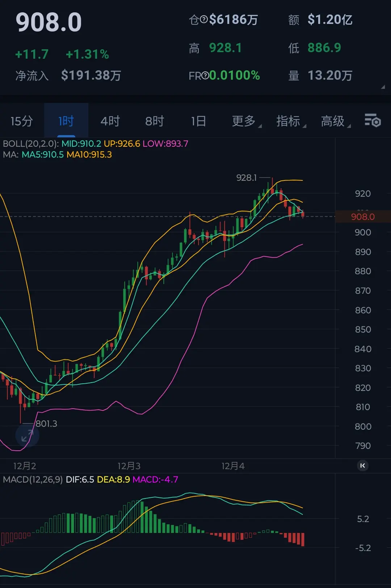
Task: Switch to 15分 timeframe
Action: (x=22, y=121)
